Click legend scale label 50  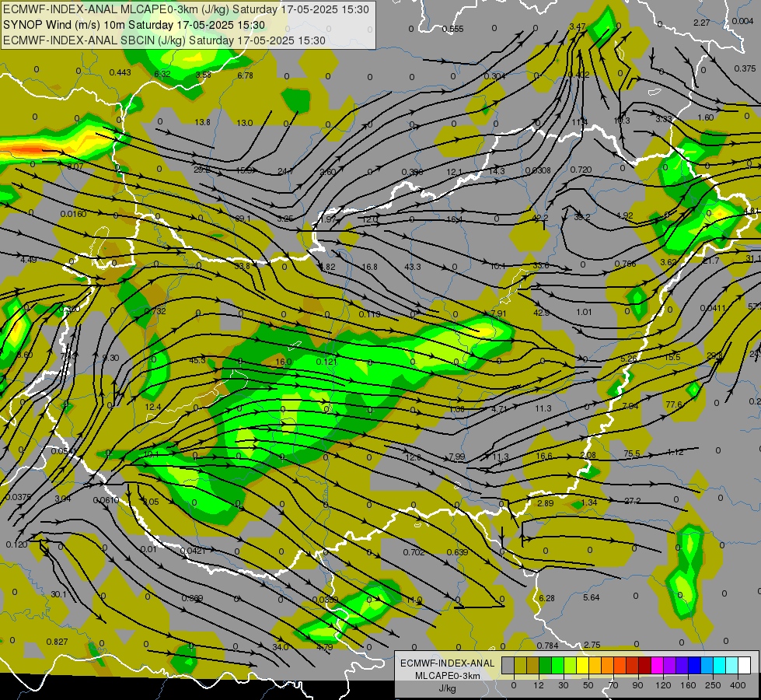pos(588,685)
